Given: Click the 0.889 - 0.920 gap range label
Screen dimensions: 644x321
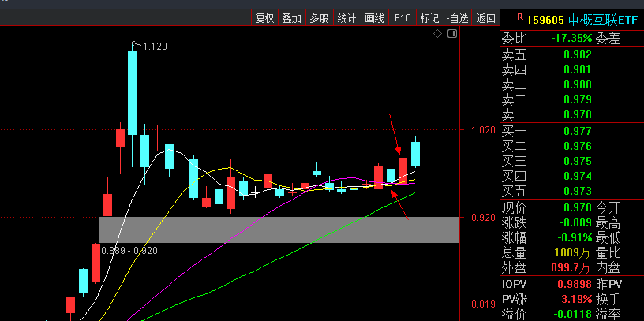Looking at the screenshot, I should click(129, 250).
